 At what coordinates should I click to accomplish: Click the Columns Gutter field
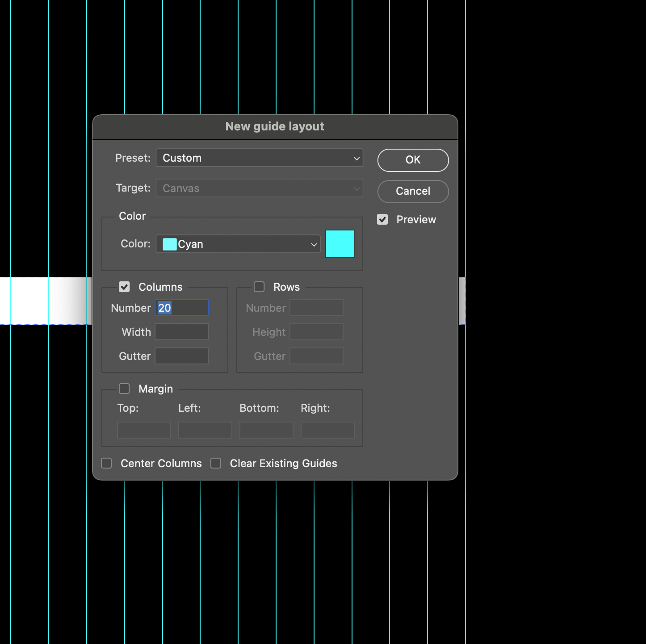tap(181, 355)
